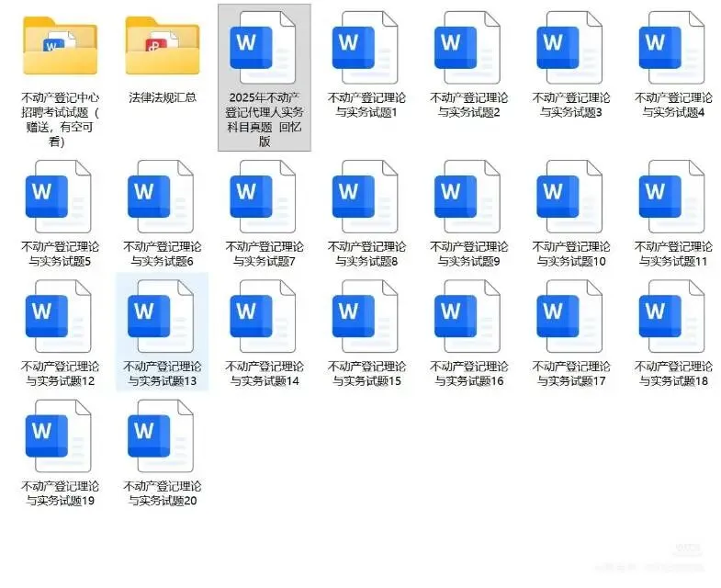Click the label 不动产登记理论与实务试题7
Viewport: 721px width, 588px height.
pyautogui.click(x=265, y=254)
